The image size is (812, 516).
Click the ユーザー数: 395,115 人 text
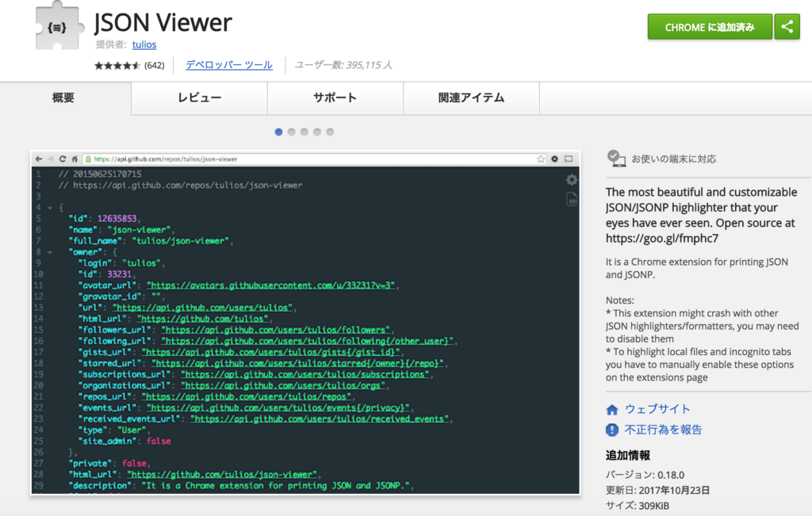coord(343,65)
